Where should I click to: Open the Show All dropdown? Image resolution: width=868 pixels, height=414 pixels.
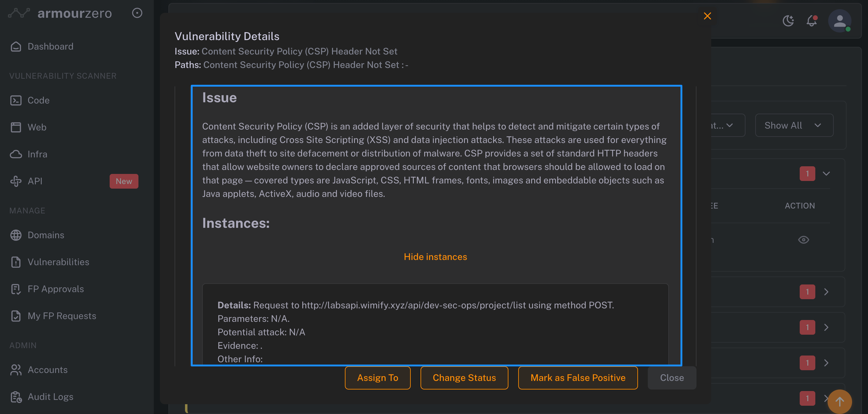794,125
